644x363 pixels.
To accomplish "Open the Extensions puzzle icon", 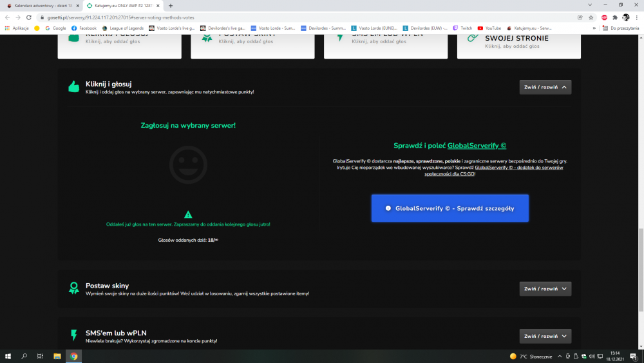I will click(615, 17).
